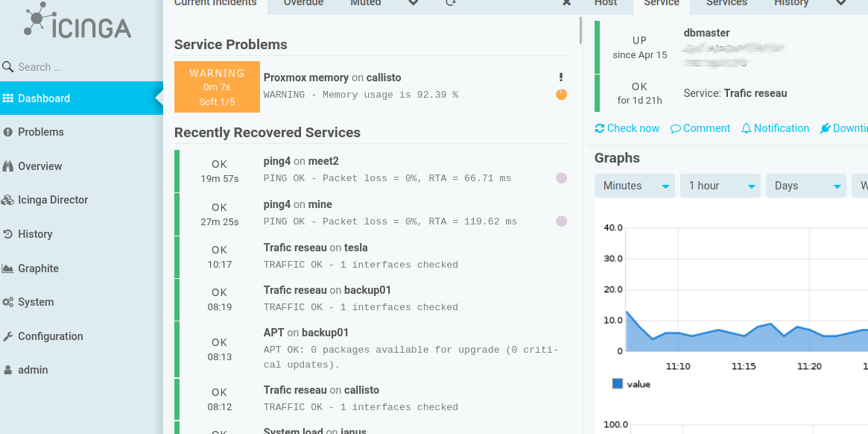Click the cubes icon for Icinga Director
Viewport: 868px width, 434px height.
pos(7,200)
